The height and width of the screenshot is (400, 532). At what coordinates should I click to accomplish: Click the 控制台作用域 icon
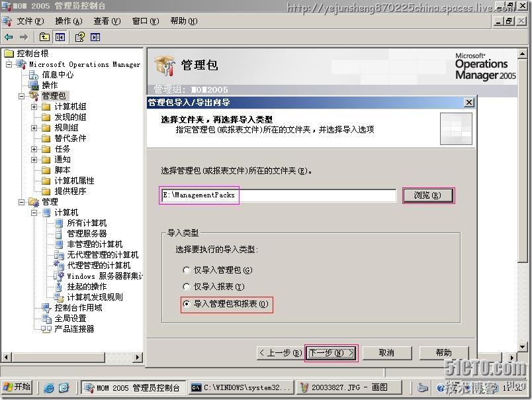pyautogui.click(x=46, y=308)
